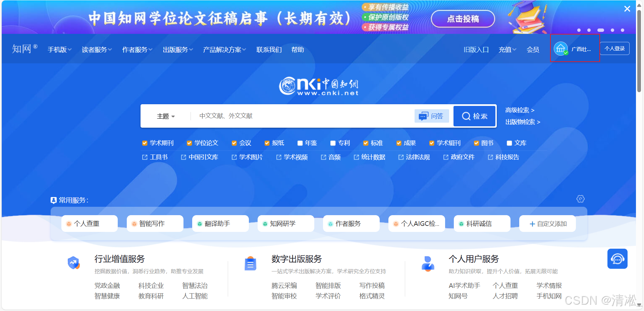Open 高级检索 link
Screen dimensions: 644x311
coord(520,110)
